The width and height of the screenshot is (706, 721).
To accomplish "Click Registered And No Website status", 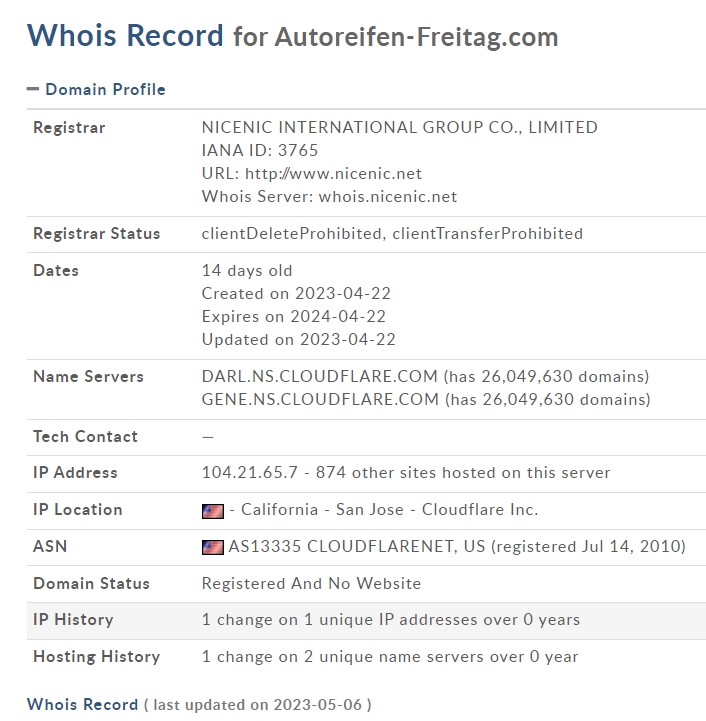I will click(x=311, y=583).
